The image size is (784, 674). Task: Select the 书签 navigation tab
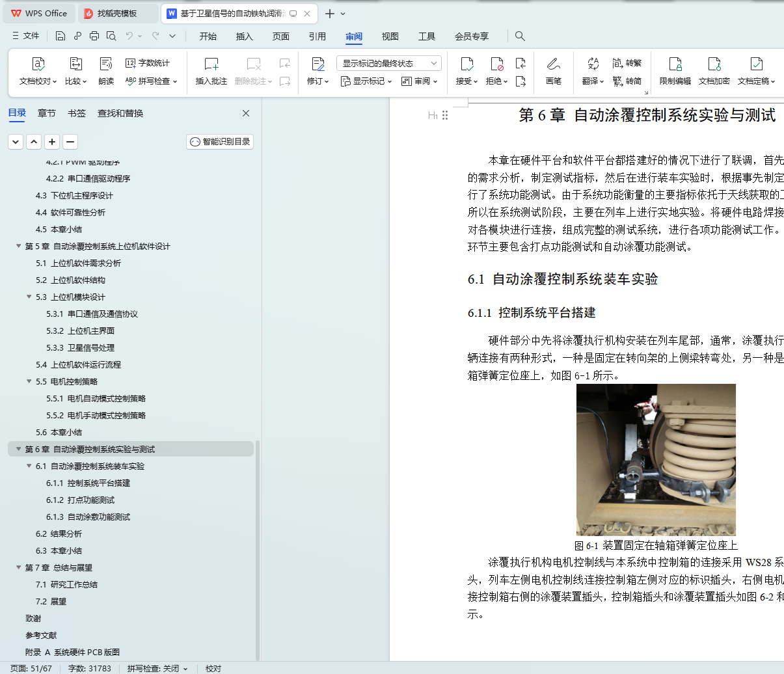[77, 113]
